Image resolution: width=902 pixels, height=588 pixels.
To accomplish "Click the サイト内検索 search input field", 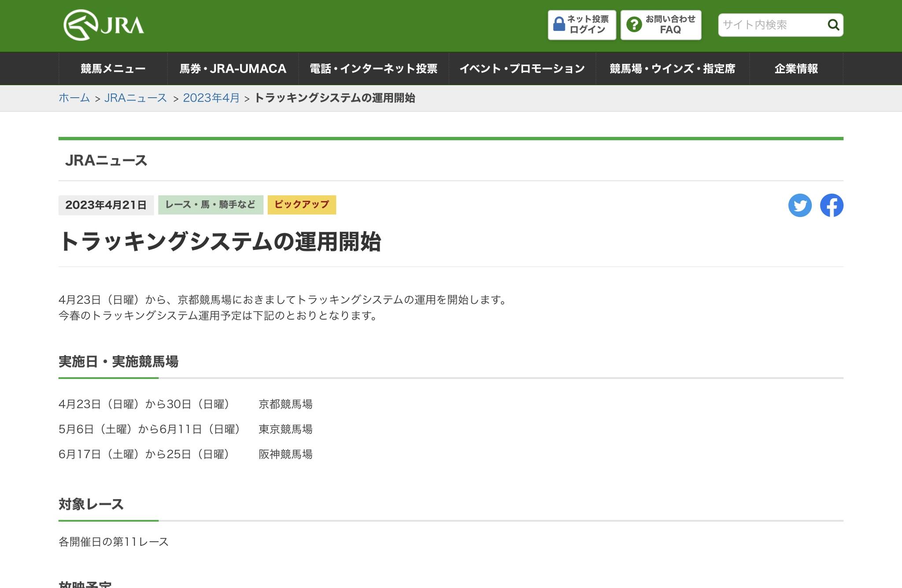I will pos(771,25).
